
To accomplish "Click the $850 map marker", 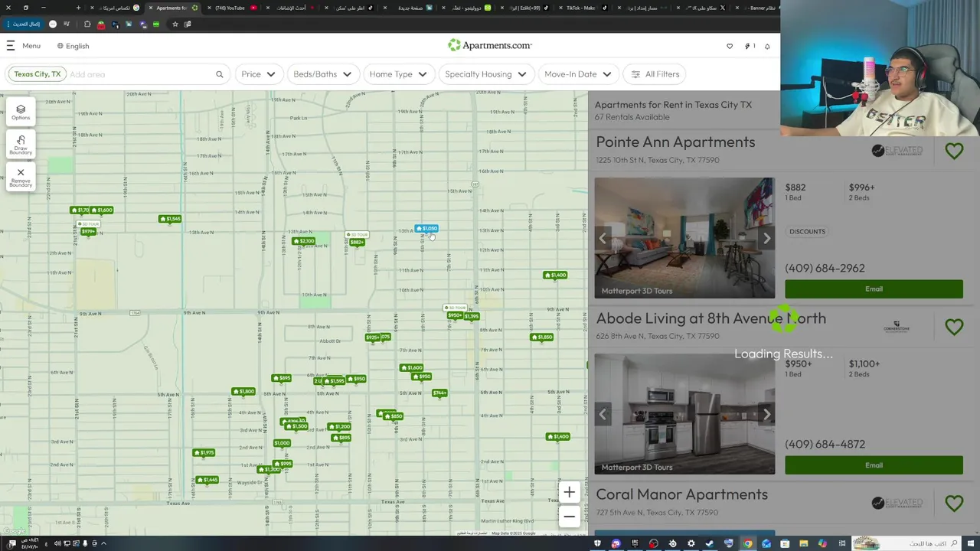I will point(393,416).
